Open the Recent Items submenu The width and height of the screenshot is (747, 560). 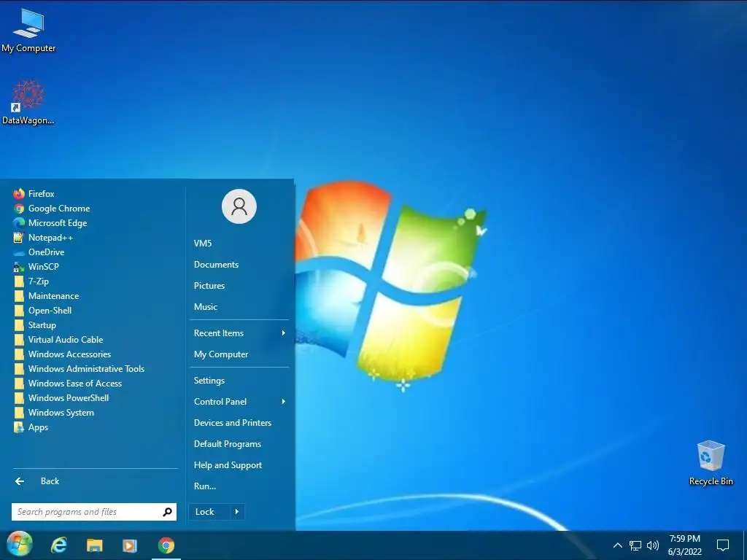tap(239, 333)
